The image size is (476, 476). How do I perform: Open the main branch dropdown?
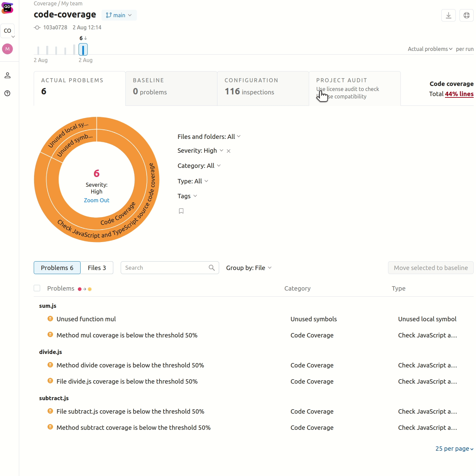tap(119, 15)
